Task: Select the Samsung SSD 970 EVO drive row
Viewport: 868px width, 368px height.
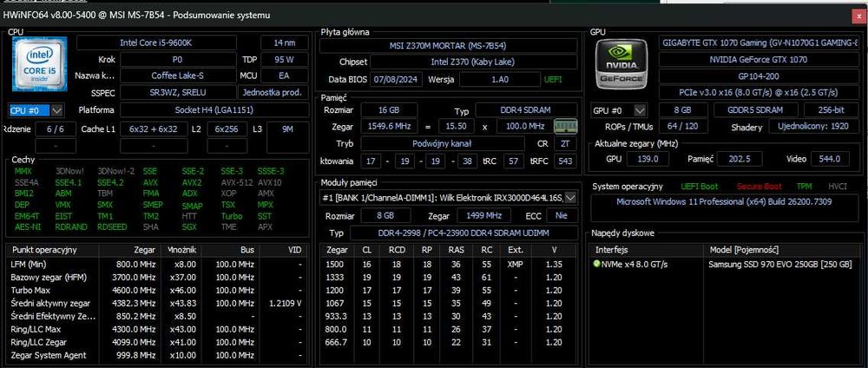Action: 725,265
